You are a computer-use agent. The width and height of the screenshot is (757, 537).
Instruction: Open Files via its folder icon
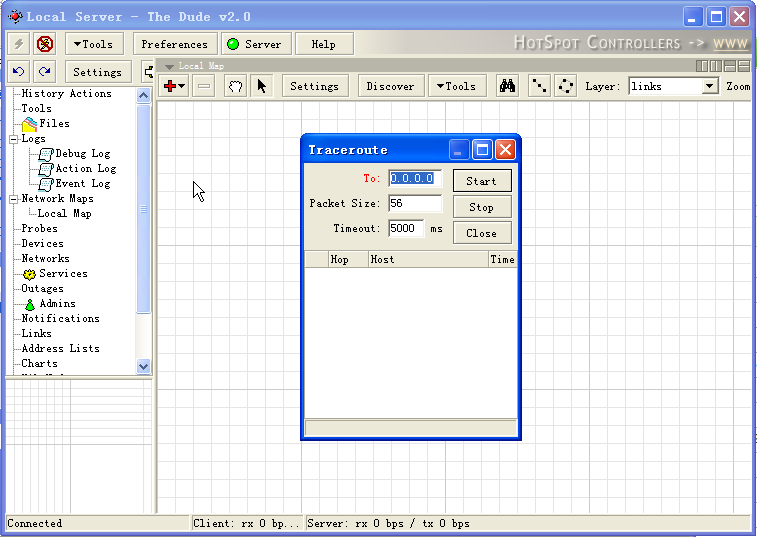tap(29, 124)
